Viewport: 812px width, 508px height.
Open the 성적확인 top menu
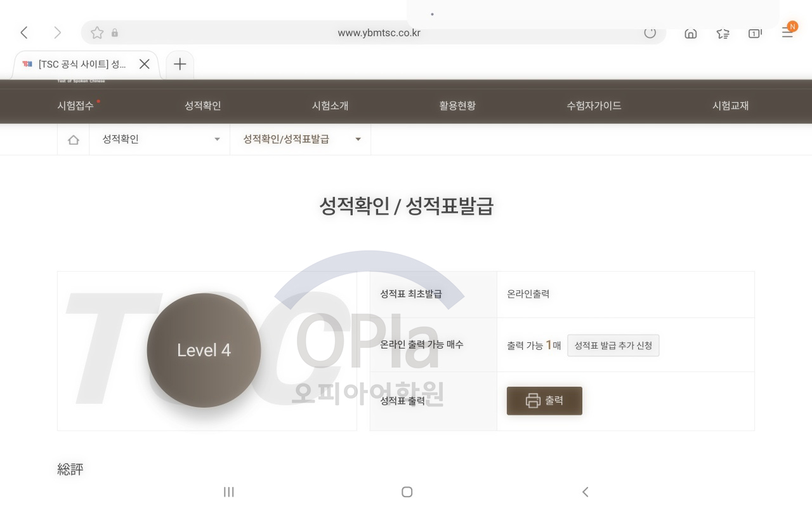click(x=203, y=105)
